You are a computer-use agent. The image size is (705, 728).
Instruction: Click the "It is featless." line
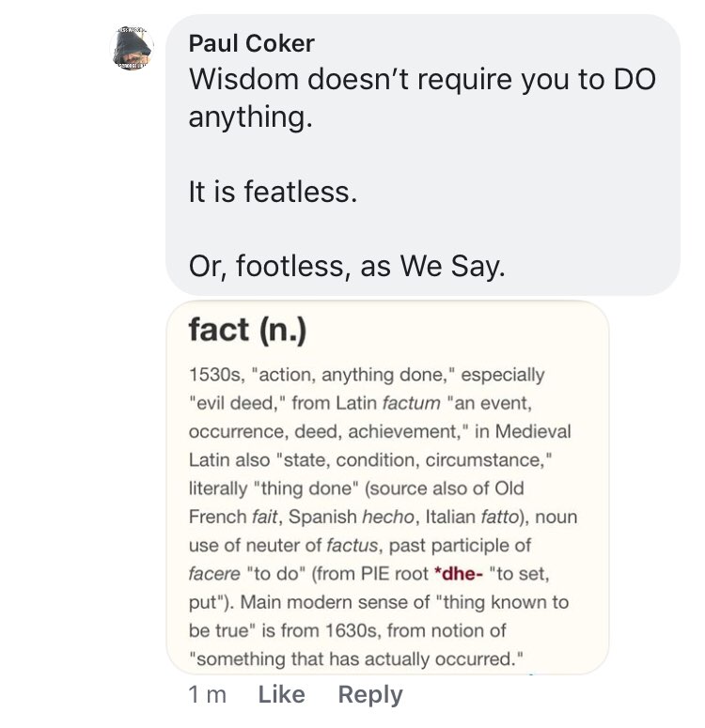274,192
